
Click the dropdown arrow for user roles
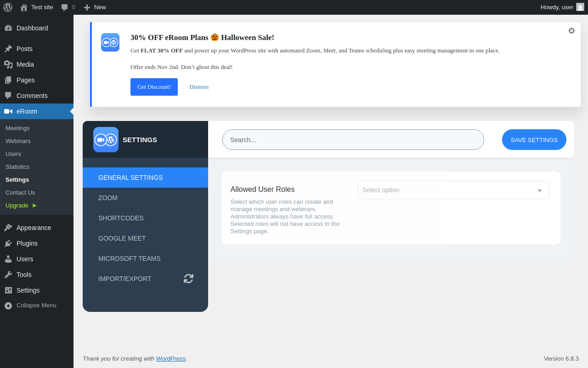pos(540,190)
